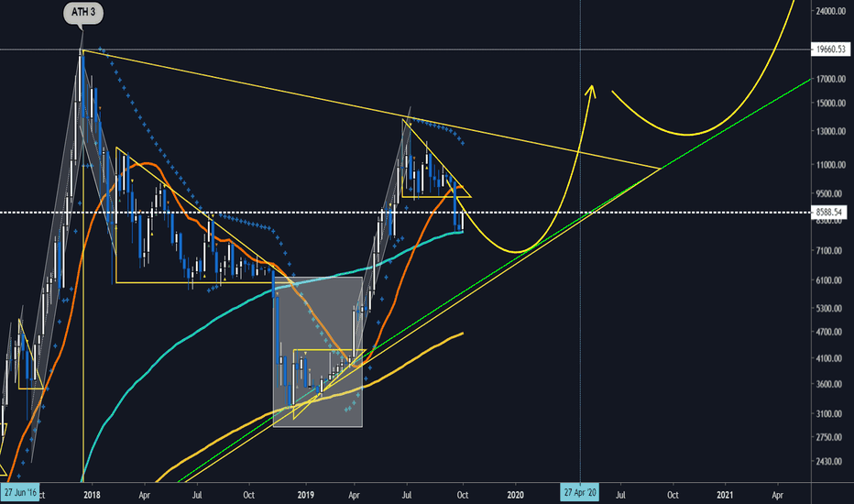
Task: Click the 2019 label on time axis
Action: point(306,495)
